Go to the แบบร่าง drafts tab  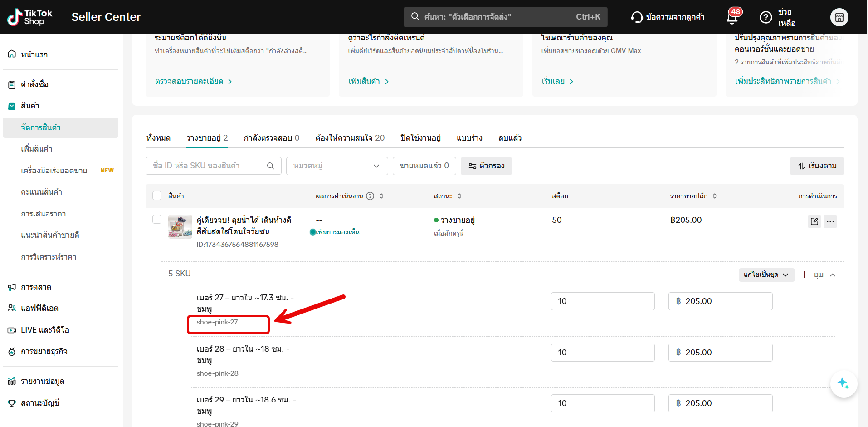click(x=469, y=138)
